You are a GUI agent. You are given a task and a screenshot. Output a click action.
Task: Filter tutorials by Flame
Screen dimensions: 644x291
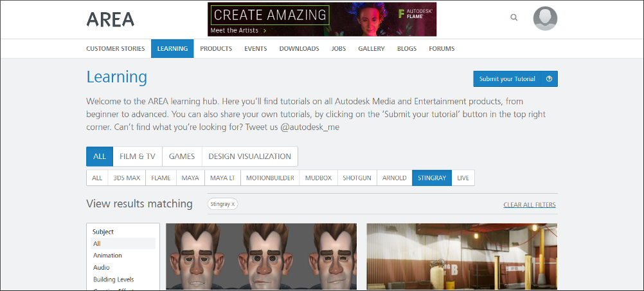(x=161, y=178)
